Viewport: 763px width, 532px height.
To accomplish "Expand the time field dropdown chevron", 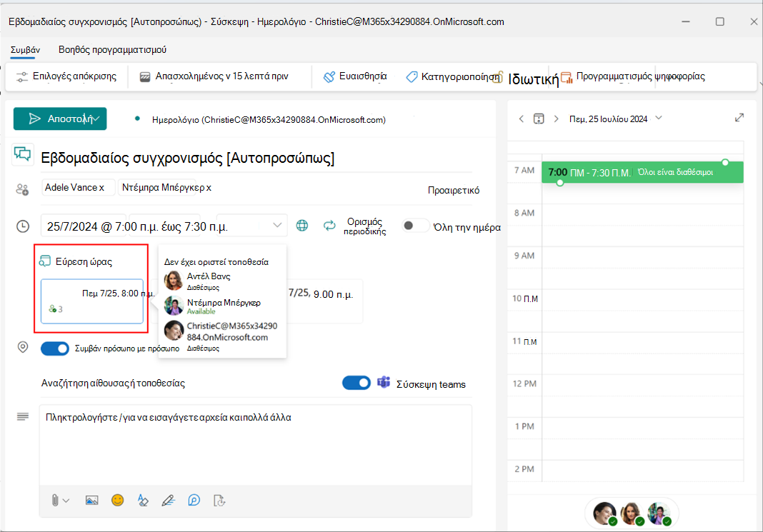I will click(277, 225).
